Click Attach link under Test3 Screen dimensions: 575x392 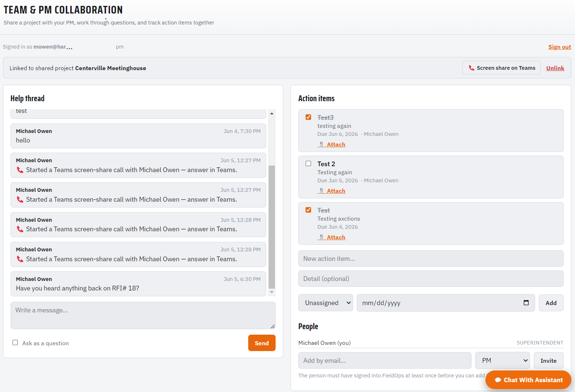coord(332,145)
